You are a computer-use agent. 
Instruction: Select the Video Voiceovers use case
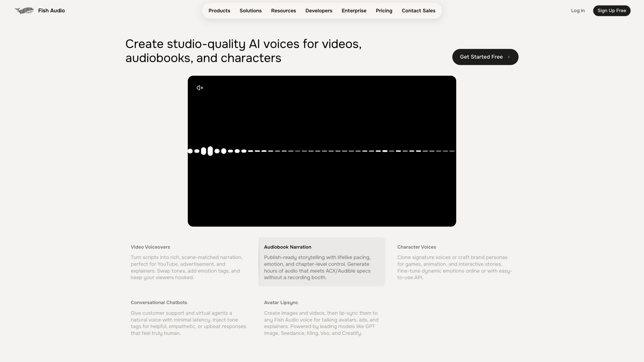[189, 262]
